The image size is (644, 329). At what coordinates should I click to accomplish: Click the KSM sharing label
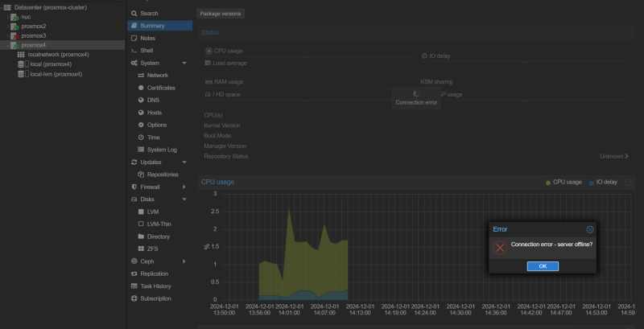tap(436, 82)
